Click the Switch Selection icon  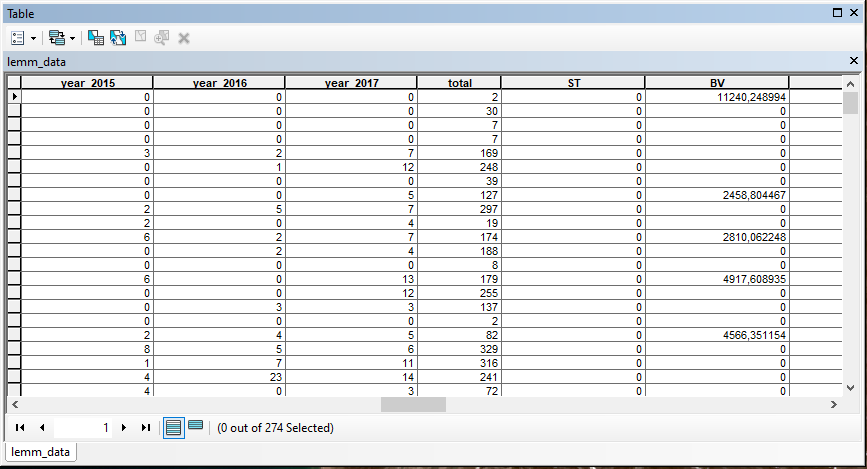(118, 38)
